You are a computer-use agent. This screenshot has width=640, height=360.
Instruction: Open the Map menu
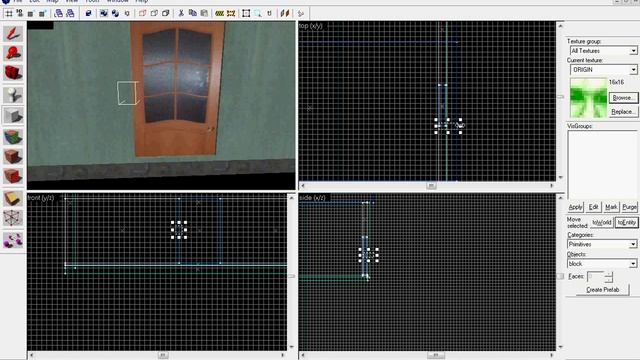click(x=52, y=2)
